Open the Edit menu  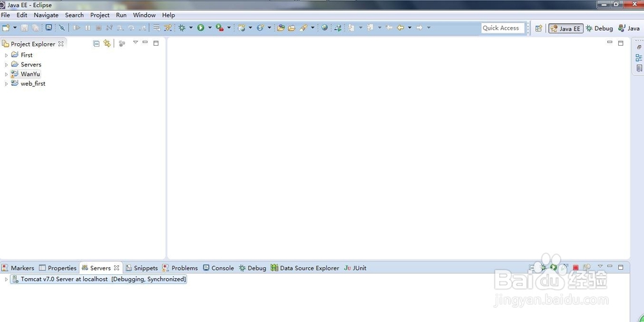coord(22,15)
